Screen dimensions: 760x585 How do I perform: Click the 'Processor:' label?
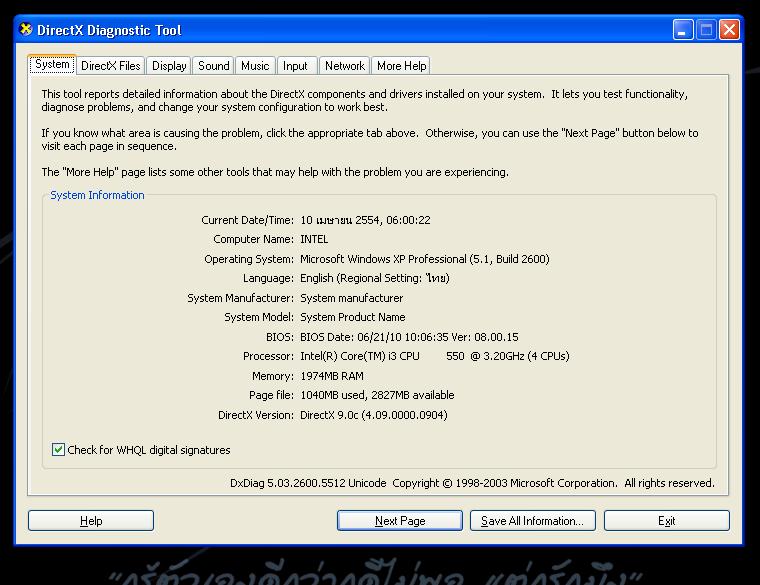pos(268,356)
